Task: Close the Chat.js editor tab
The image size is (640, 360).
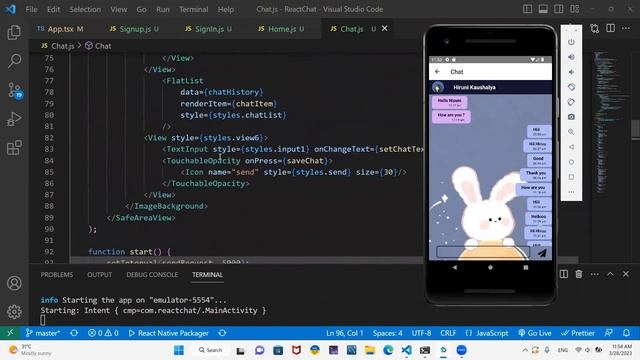Action: pos(384,28)
